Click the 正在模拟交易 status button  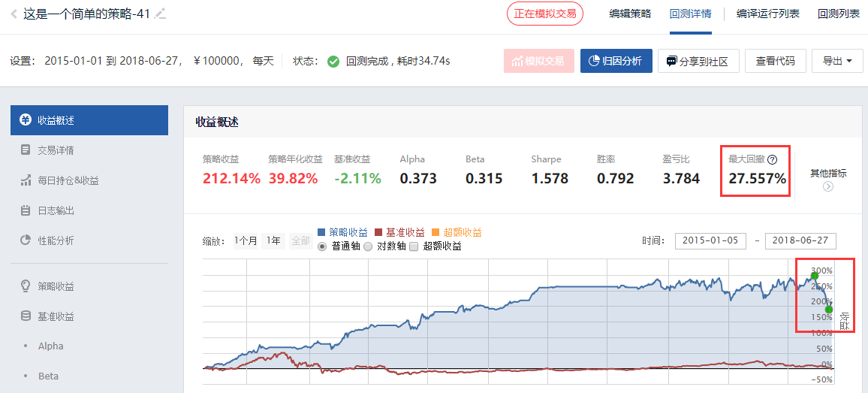(x=544, y=14)
